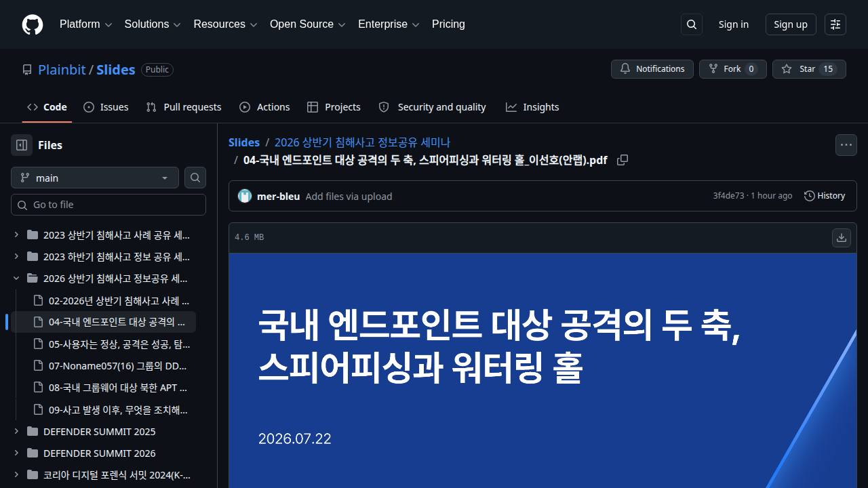Switch to the Projects tab
The height and width of the screenshot is (488, 868).
point(334,107)
